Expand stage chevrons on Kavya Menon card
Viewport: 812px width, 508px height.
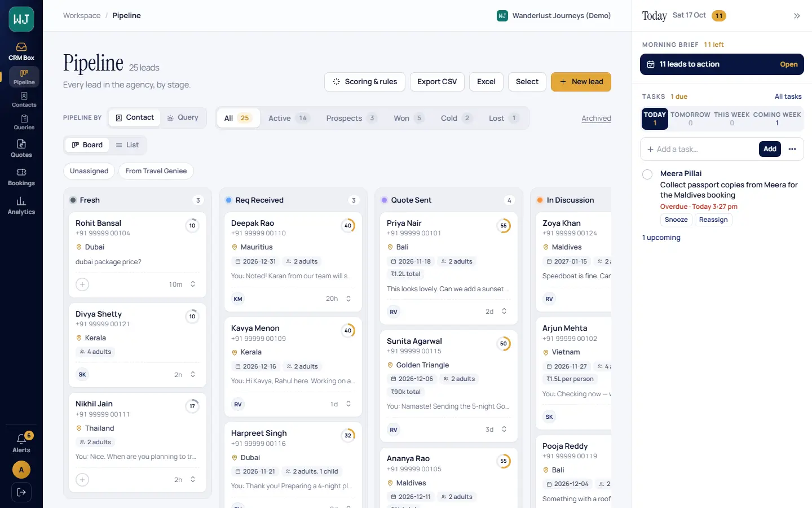click(348, 404)
